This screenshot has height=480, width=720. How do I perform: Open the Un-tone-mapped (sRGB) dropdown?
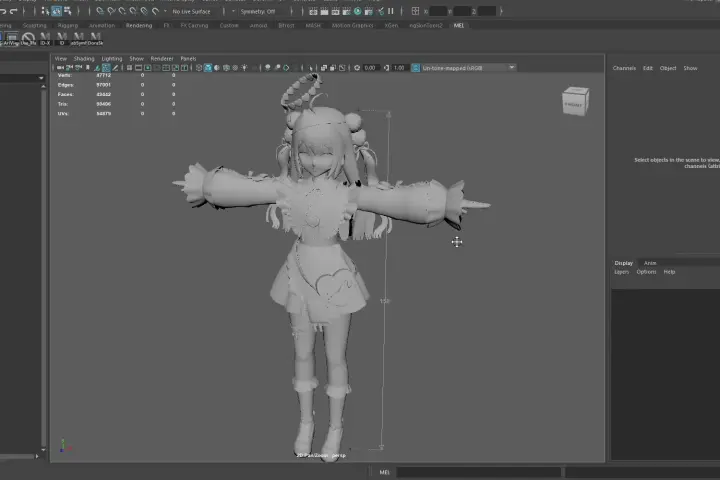(468, 68)
